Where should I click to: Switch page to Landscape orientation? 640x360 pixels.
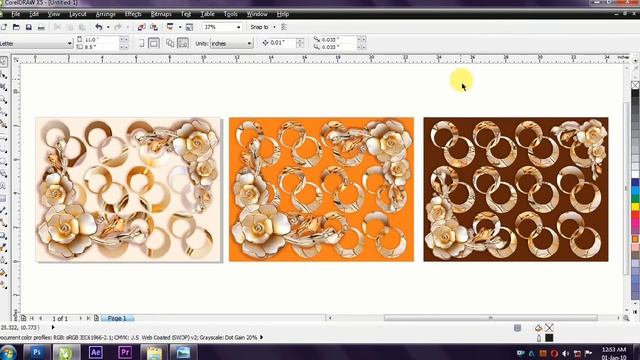coord(153,43)
